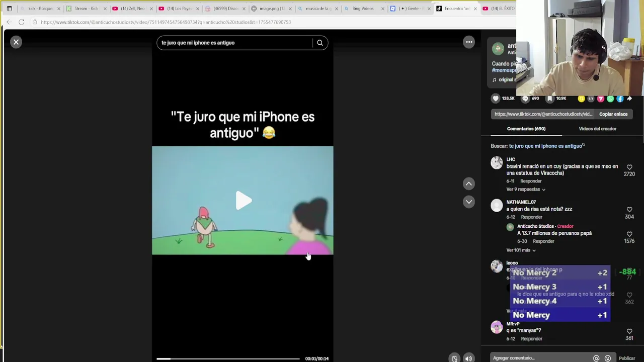This screenshot has width=644, height=362.
Task: Switch to the (46599) Discord browser tab
Action: pos(225,9)
